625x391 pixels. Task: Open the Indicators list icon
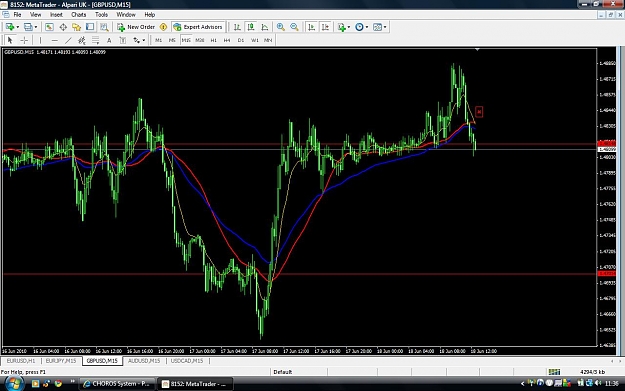[x=342, y=27]
